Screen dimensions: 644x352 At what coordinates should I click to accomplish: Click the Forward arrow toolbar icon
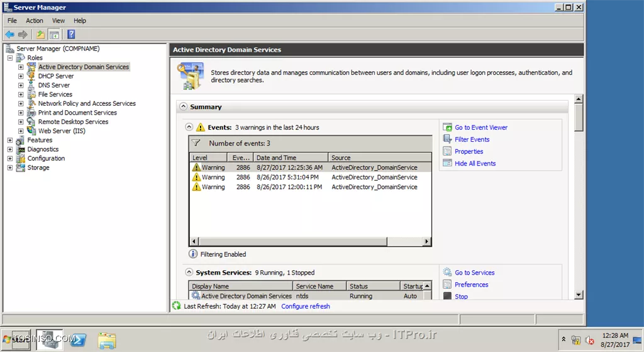23,35
